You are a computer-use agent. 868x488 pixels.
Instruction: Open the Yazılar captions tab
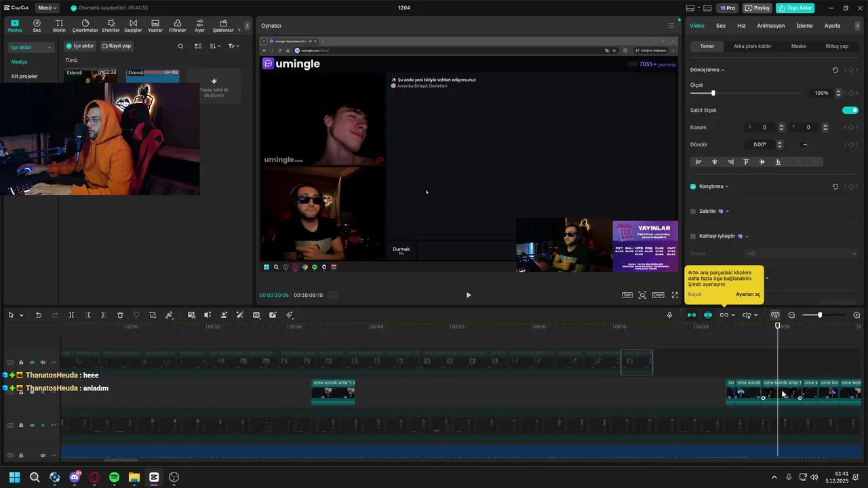155,26
